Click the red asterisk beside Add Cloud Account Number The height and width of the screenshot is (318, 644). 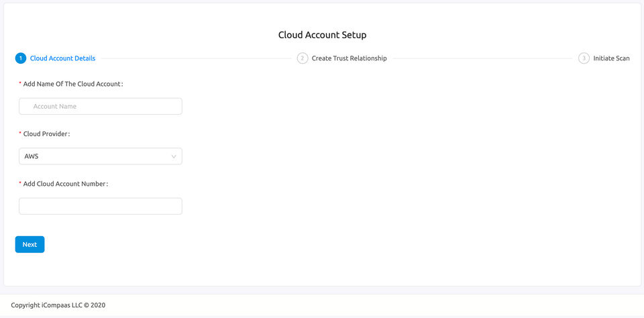[x=20, y=184]
